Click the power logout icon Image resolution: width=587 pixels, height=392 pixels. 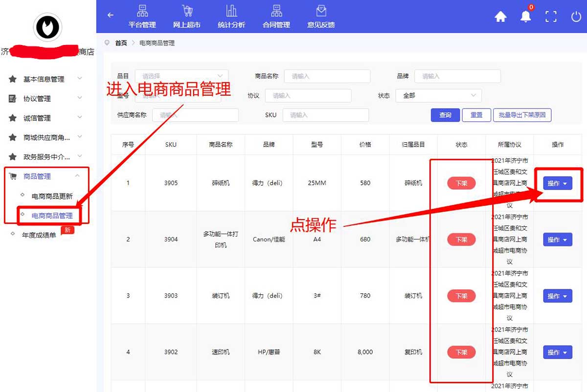coord(576,17)
